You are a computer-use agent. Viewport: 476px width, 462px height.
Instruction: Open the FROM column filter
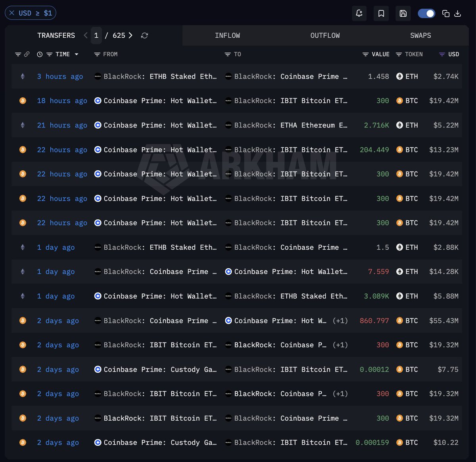click(x=97, y=54)
